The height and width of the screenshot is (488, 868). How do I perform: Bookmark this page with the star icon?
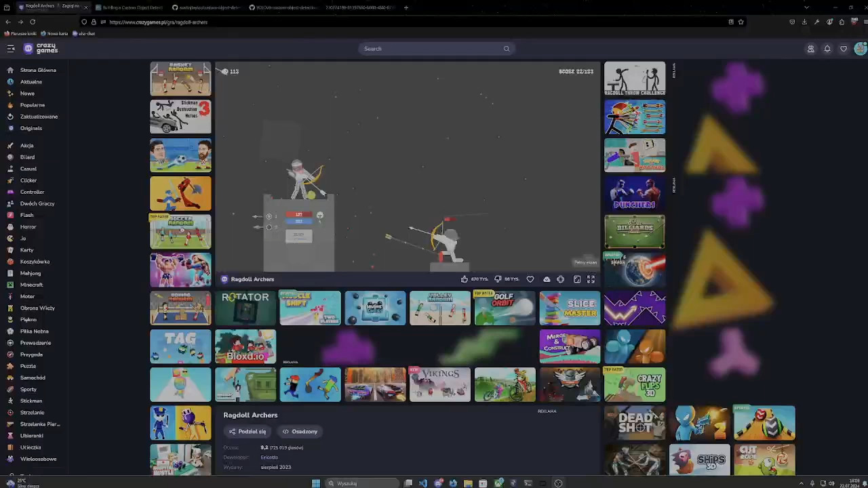tap(741, 22)
